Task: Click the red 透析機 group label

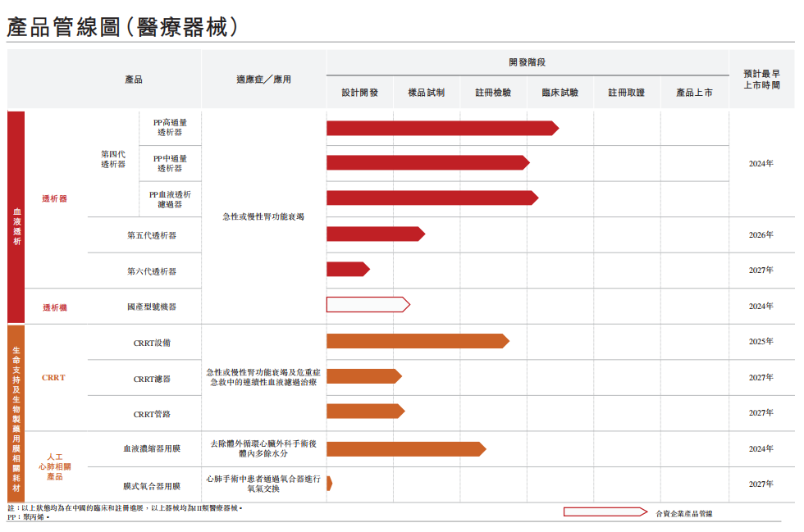Action: pyautogui.click(x=55, y=307)
